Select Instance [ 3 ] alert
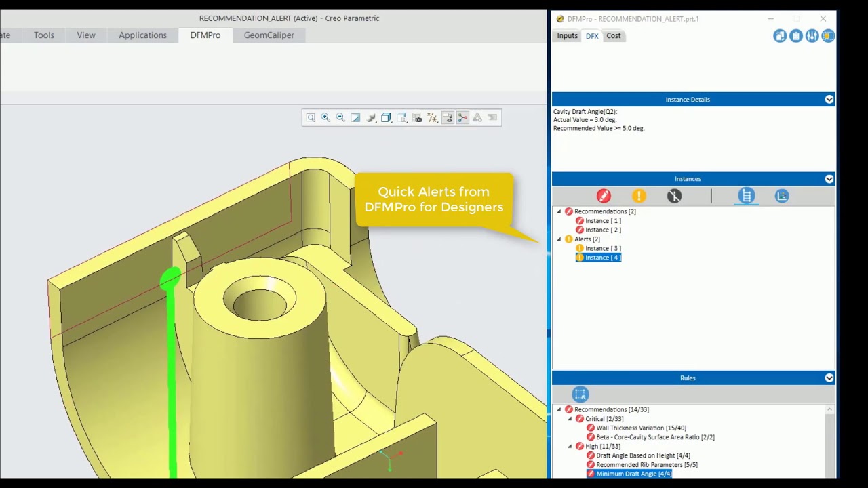 pos(603,248)
